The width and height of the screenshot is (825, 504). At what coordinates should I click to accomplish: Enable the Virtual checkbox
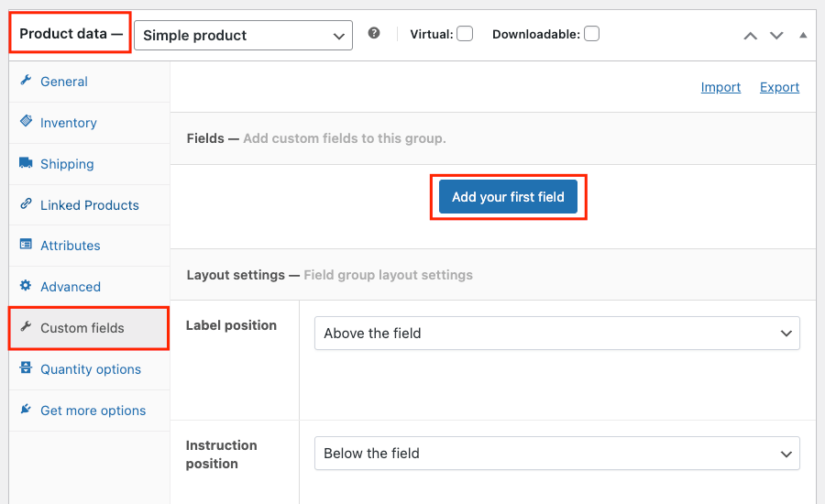click(465, 34)
